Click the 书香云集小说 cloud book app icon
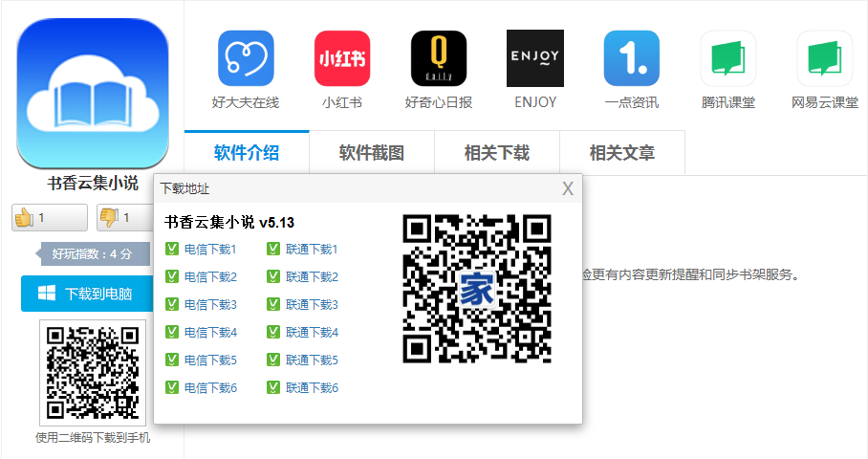This screenshot has width=868, height=459. [93, 93]
